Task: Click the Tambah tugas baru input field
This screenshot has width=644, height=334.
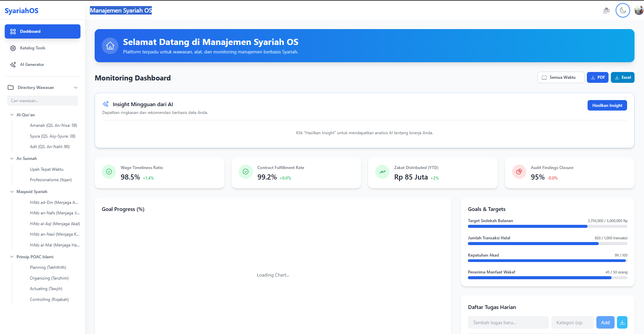Action: (508, 323)
